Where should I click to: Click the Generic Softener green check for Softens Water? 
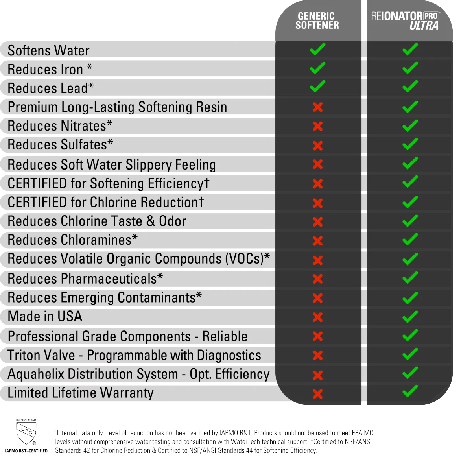(x=317, y=49)
